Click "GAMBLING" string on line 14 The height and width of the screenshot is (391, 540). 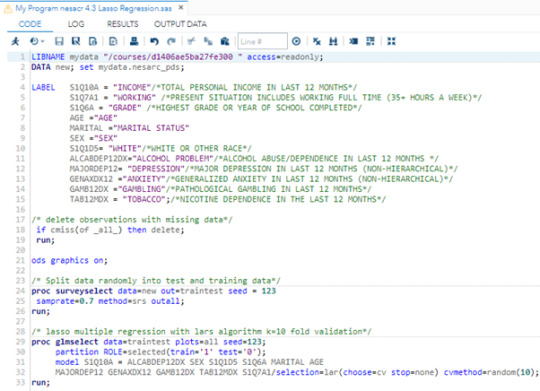[x=142, y=189]
